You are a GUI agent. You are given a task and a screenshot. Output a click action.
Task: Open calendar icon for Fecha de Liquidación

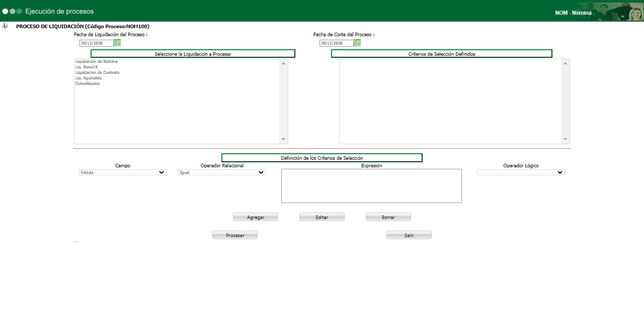pos(117,43)
